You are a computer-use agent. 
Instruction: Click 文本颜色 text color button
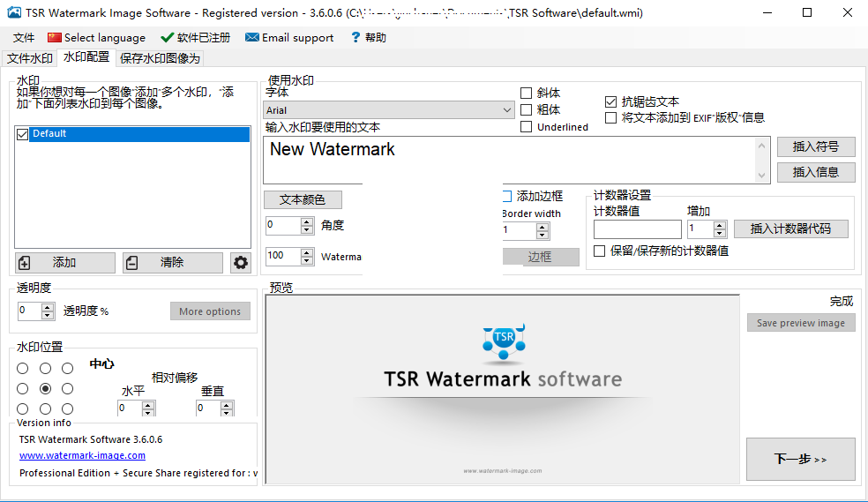[x=303, y=199]
